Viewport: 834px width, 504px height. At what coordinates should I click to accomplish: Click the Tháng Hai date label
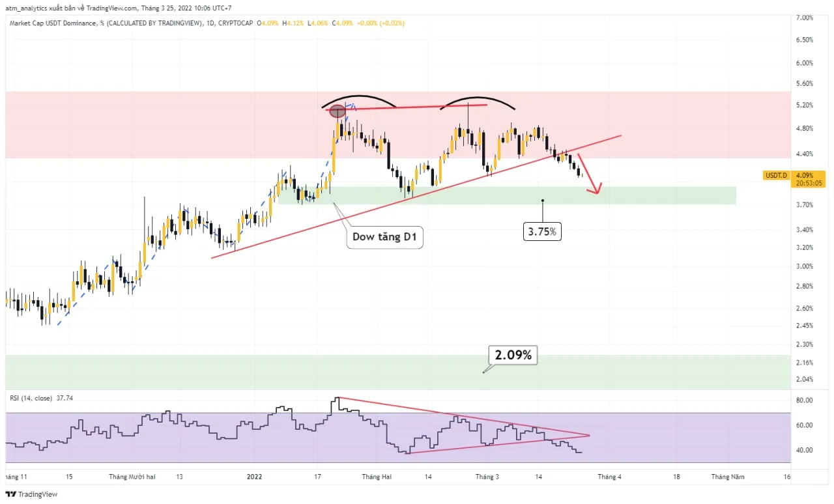pyautogui.click(x=377, y=477)
